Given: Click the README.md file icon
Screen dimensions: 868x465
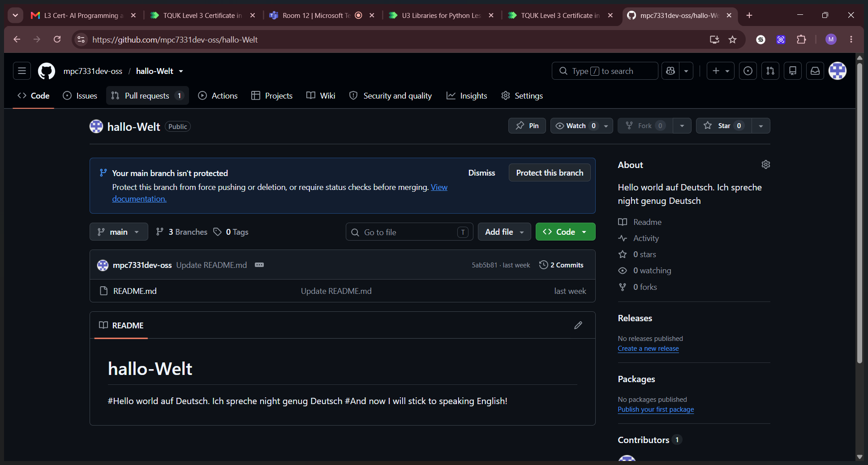Looking at the screenshot, I should (103, 291).
